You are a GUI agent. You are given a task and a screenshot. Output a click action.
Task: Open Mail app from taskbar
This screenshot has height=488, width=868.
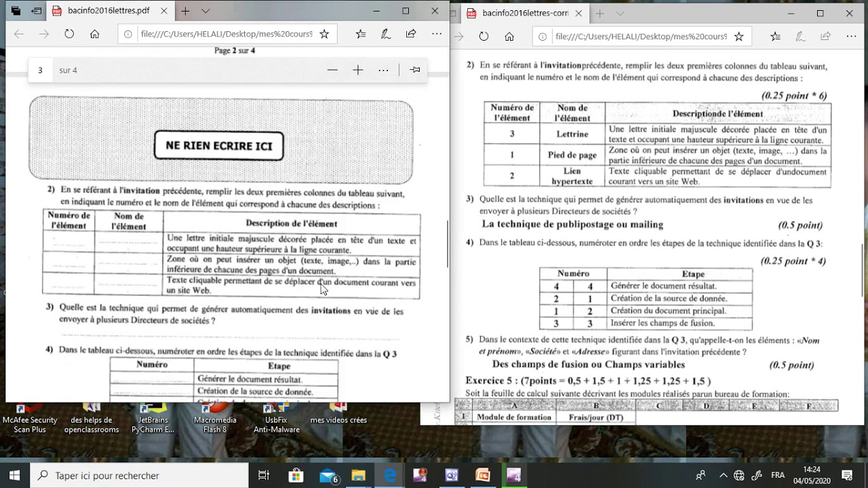(328, 476)
